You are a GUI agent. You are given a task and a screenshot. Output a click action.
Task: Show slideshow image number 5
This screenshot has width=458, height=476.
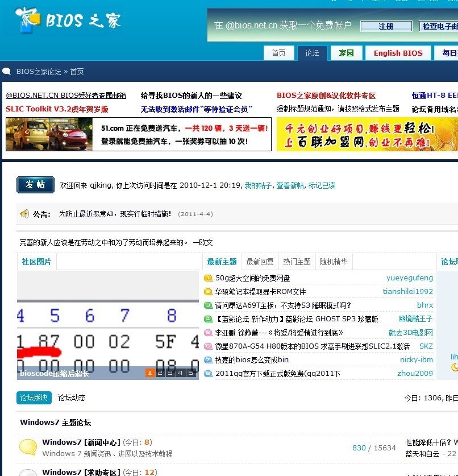pyautogui.click(x=190, y=373)
